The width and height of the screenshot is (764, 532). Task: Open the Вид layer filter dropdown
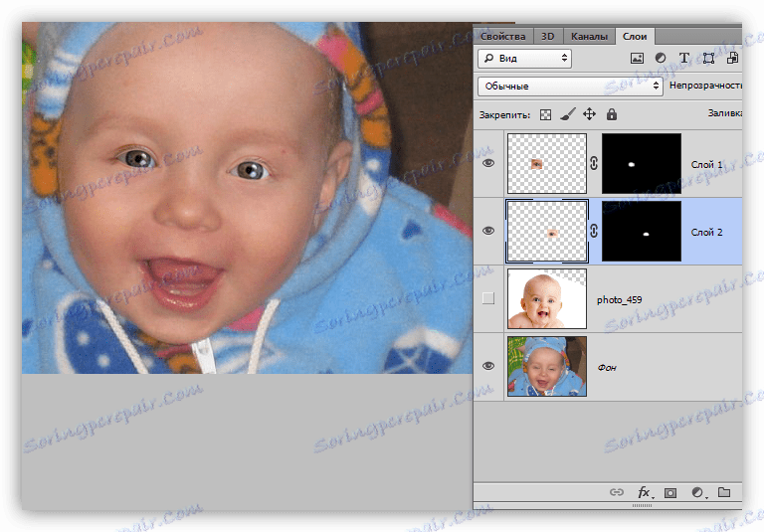[524, 58]
